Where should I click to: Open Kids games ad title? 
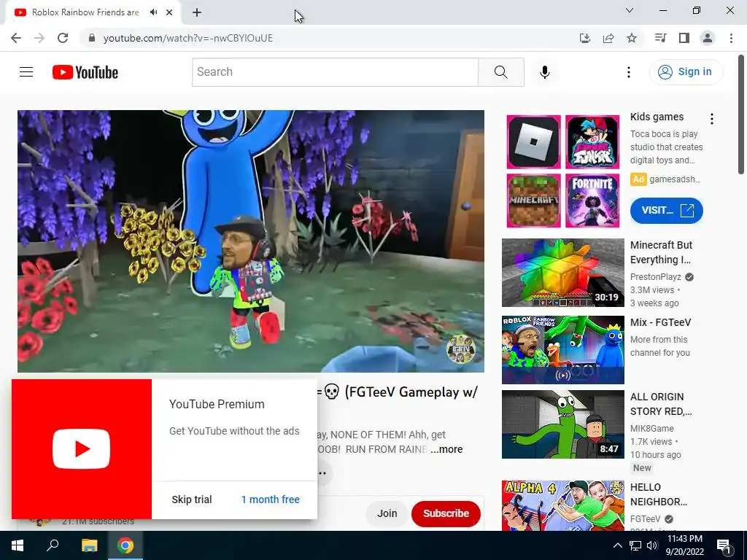click(x=657, y=117)
